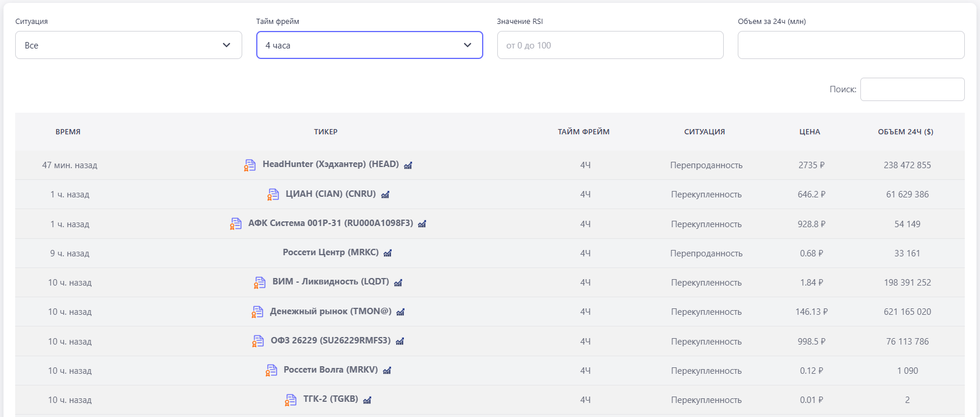Screen dimensions: 980x417
Task: Focus the Значение RSI input field
Action: pyautogui.click(x=610, y=45)
